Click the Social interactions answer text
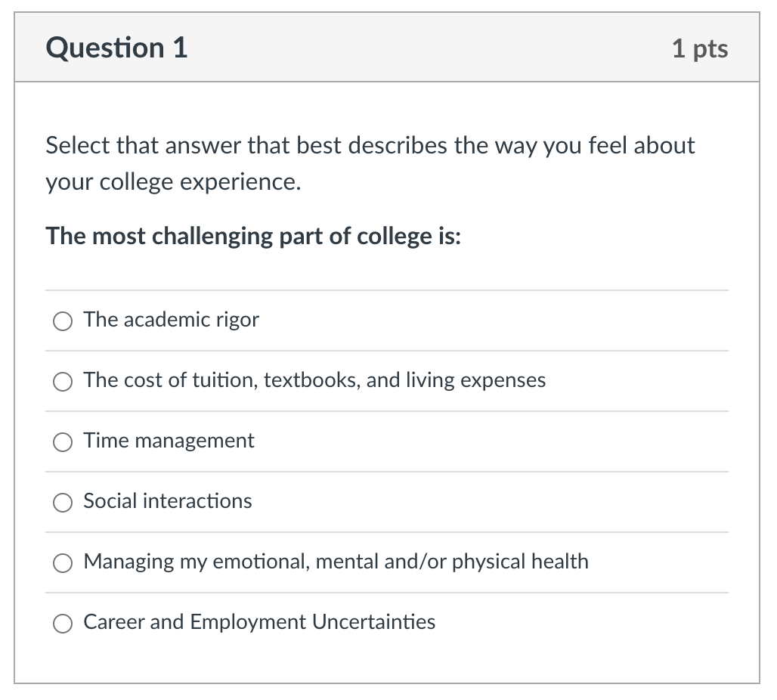The width and height of the screenshot is (777, 700). point(167,501)
